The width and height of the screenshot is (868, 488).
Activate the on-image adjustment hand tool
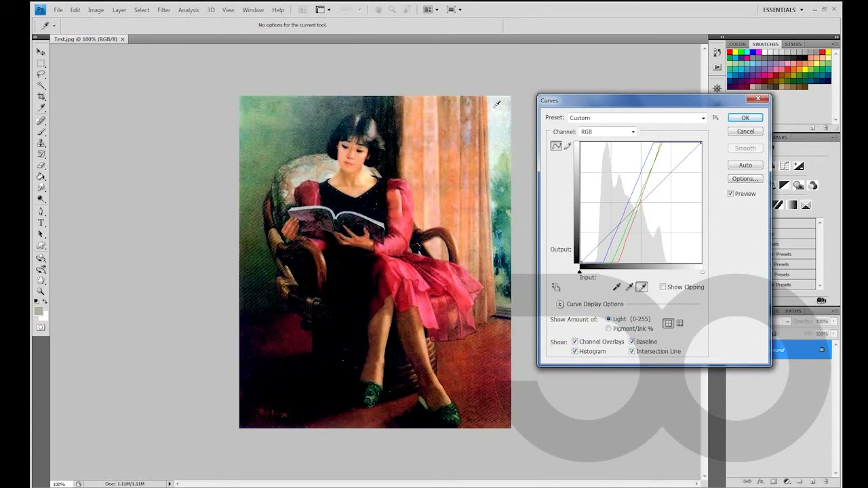556,287
